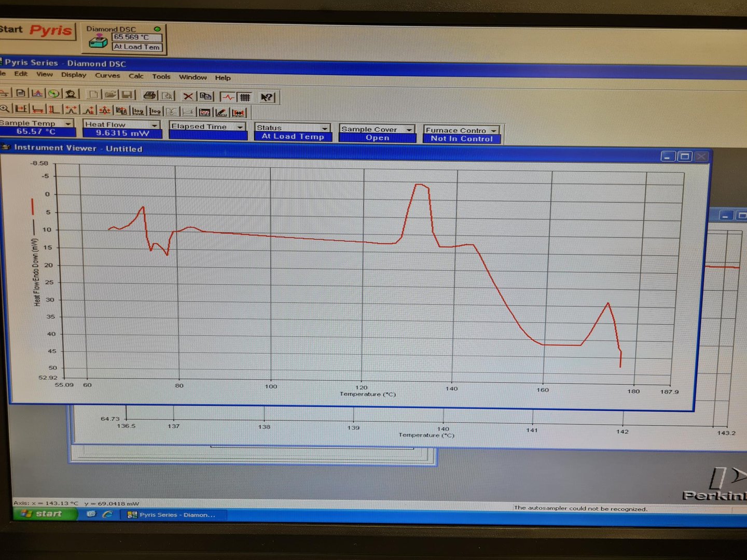Toggle the grid lines display button

245,97
